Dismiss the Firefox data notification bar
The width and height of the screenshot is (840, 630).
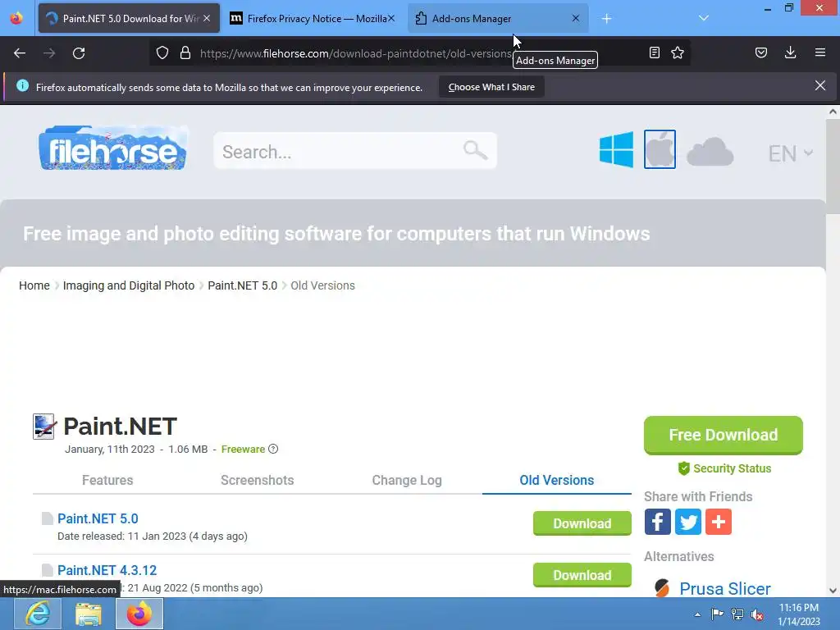tap(819, 85)
